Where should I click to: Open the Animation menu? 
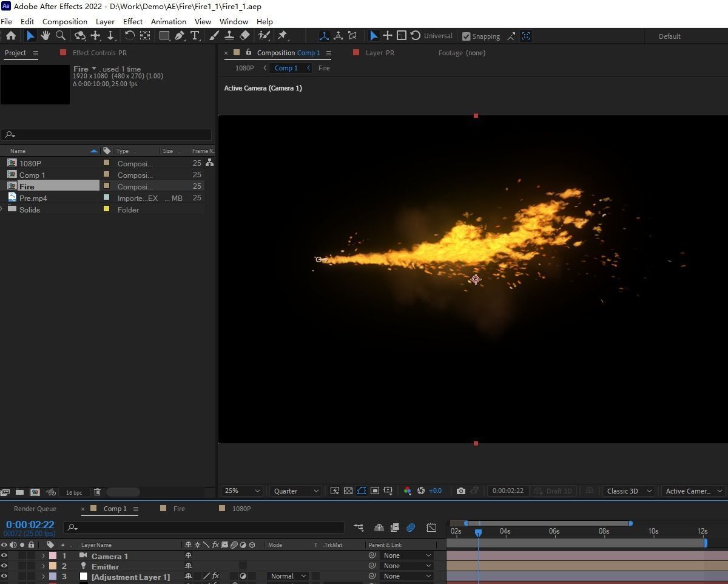pos(169,21)
